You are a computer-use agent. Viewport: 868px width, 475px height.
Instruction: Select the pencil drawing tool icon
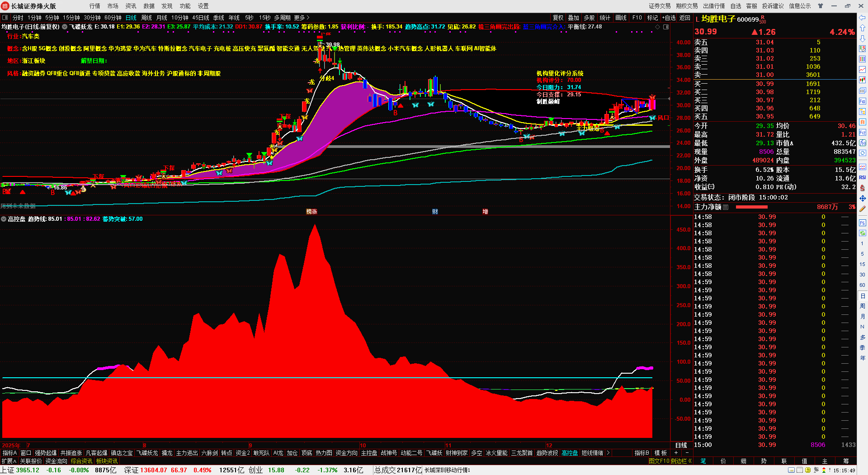[863, 209]
